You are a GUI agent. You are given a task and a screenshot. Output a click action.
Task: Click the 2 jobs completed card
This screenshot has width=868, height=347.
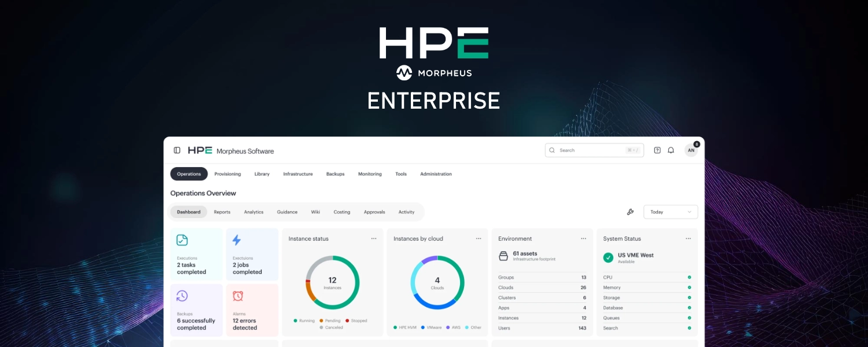pos(252,254)
